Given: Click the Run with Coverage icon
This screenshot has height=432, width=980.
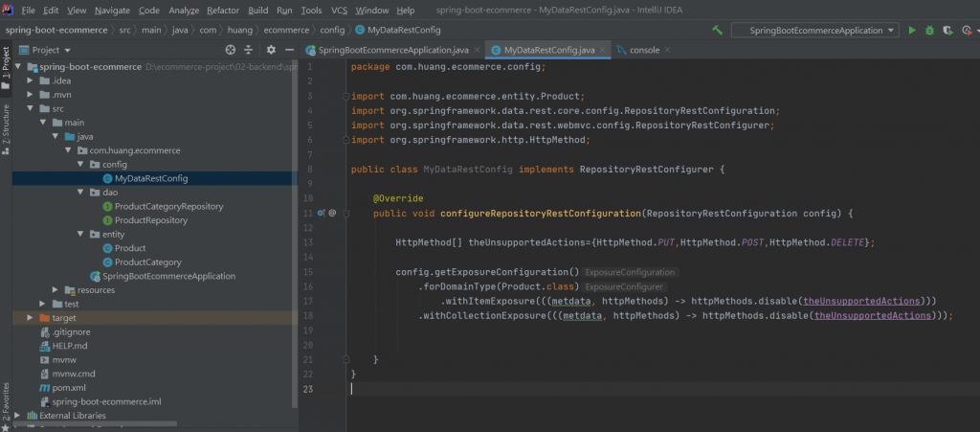Looking at the screenshot, I should 945,31.
